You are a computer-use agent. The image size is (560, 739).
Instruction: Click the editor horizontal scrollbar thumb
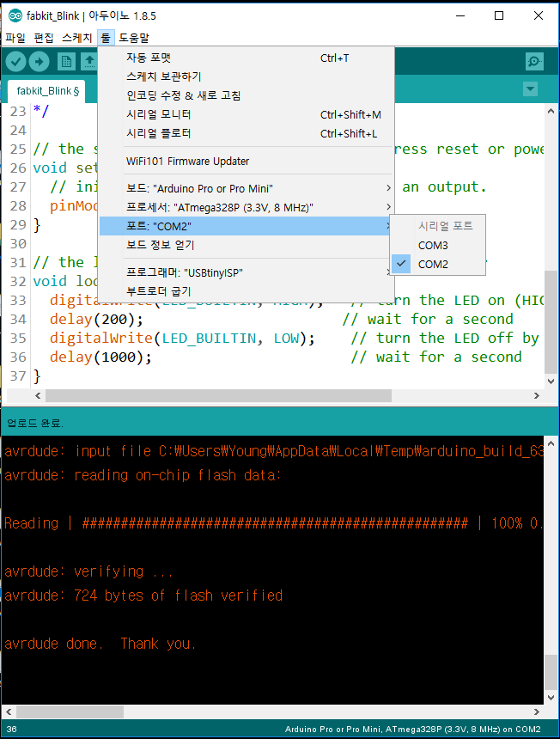[218, 396]
